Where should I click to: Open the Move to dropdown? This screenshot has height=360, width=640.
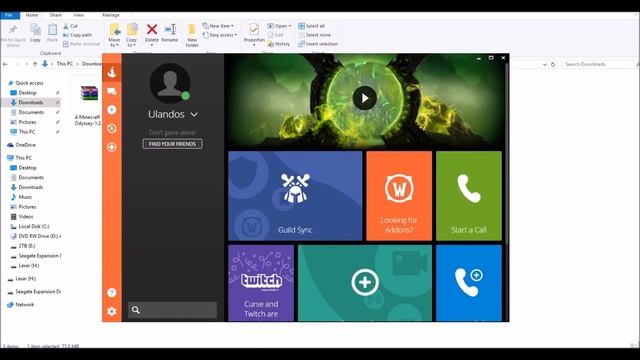tap(114, 35)
